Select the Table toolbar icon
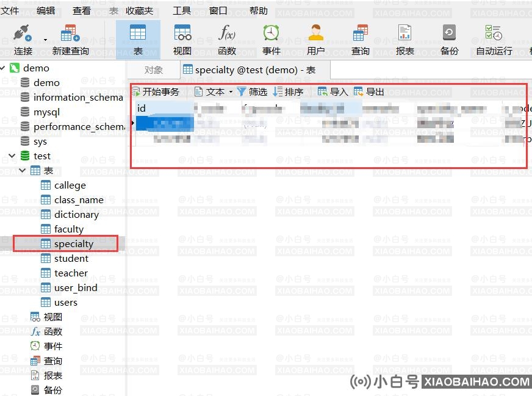 point(138,33)
